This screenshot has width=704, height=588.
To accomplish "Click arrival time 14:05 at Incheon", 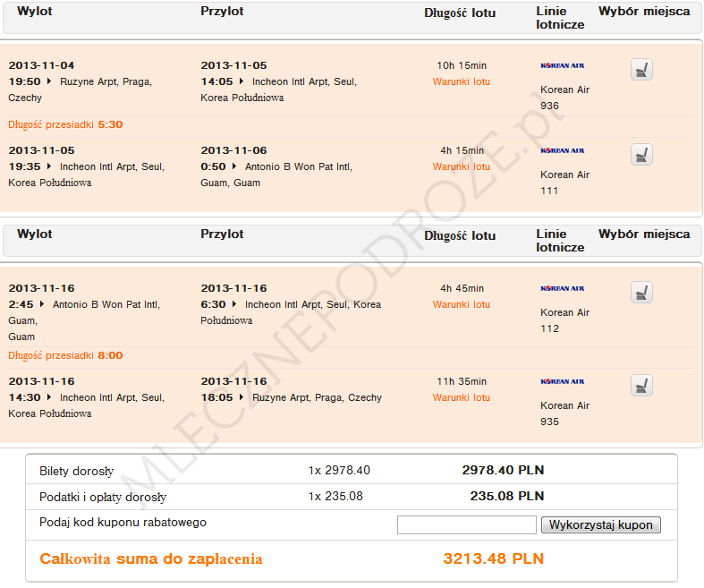I will pos(216,81).
